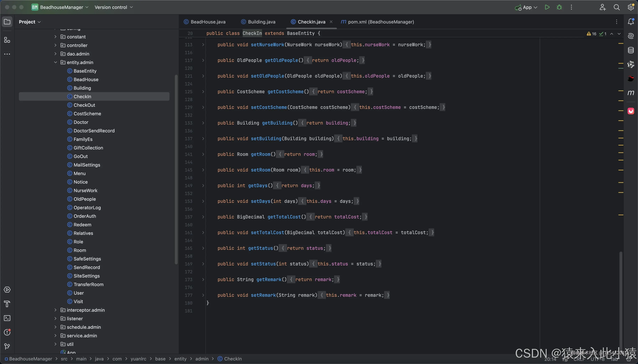
Task: Open the Git tool window icon
Action: tap(7, 347)
